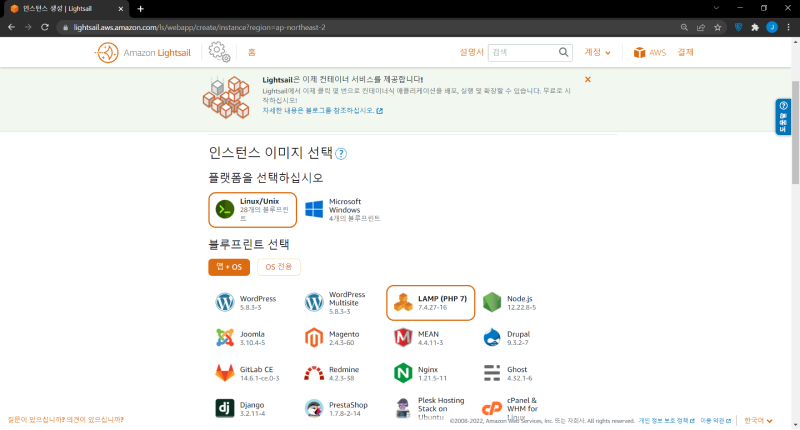The image size is (800, 430).
Task: Open the browser extensions puzzle icon
Action: (755, 28)
